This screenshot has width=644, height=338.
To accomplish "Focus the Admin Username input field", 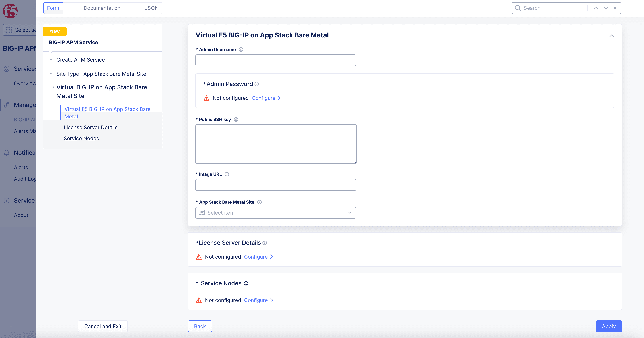I will [275, 60].
